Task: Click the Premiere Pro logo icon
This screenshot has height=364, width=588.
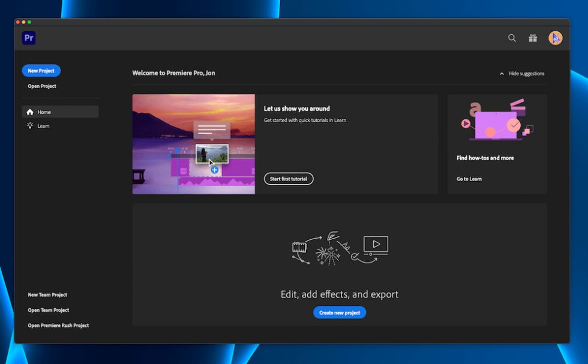Action: [28, 38]
